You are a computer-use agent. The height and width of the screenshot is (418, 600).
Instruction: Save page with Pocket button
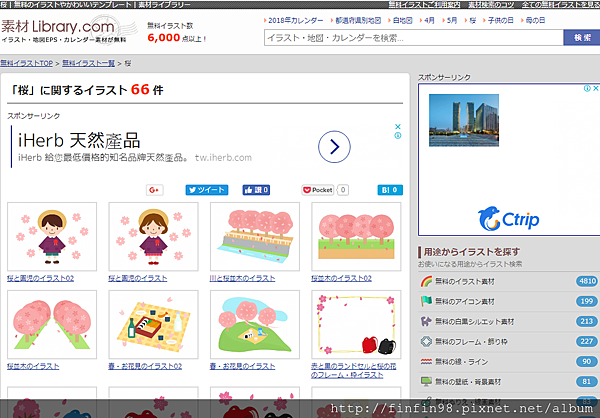318,190
